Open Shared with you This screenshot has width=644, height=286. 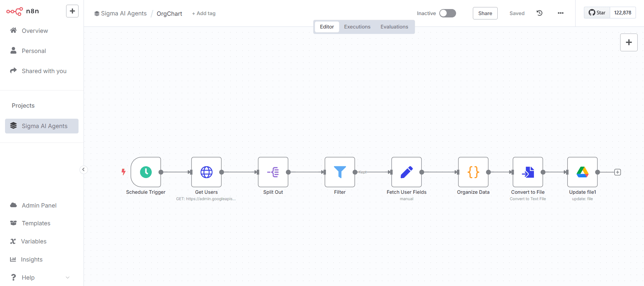point(42,71)
